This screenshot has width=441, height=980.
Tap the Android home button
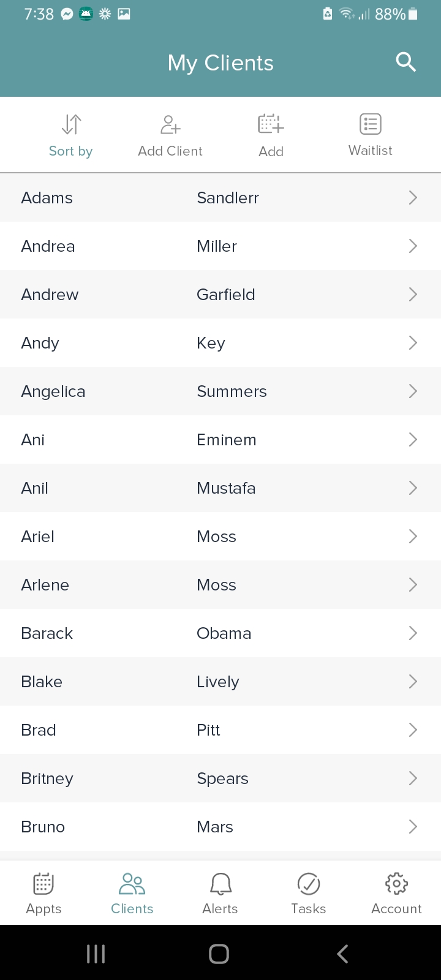[x=219, y=953]
